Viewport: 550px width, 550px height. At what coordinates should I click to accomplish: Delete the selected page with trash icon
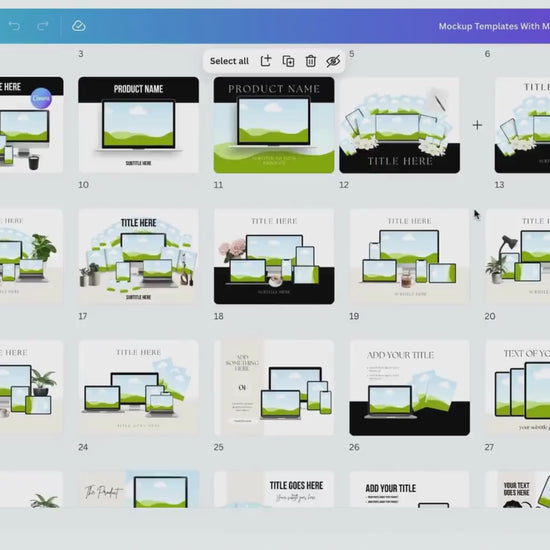click(311, 61)
